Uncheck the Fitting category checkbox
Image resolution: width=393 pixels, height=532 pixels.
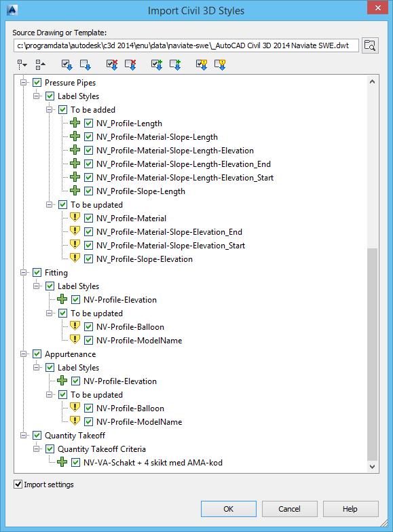coord(37,273)
